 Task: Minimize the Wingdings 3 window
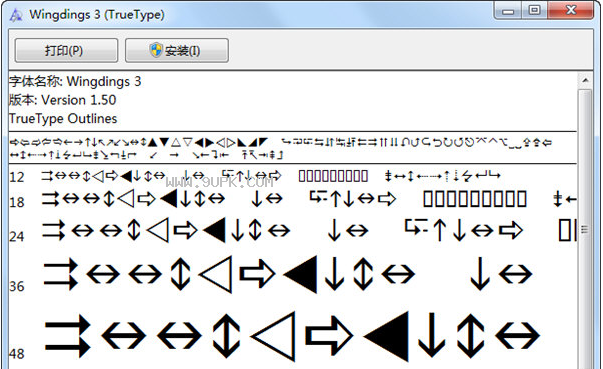[x=508, y=11]
